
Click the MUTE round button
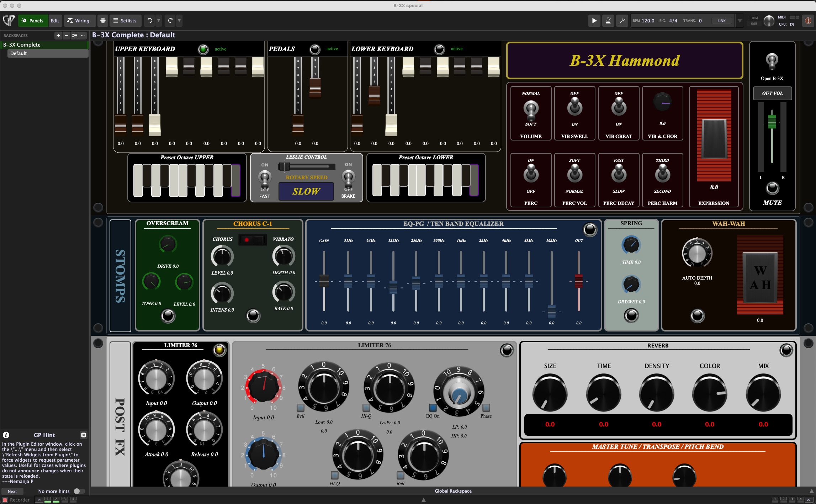point(772,188)
